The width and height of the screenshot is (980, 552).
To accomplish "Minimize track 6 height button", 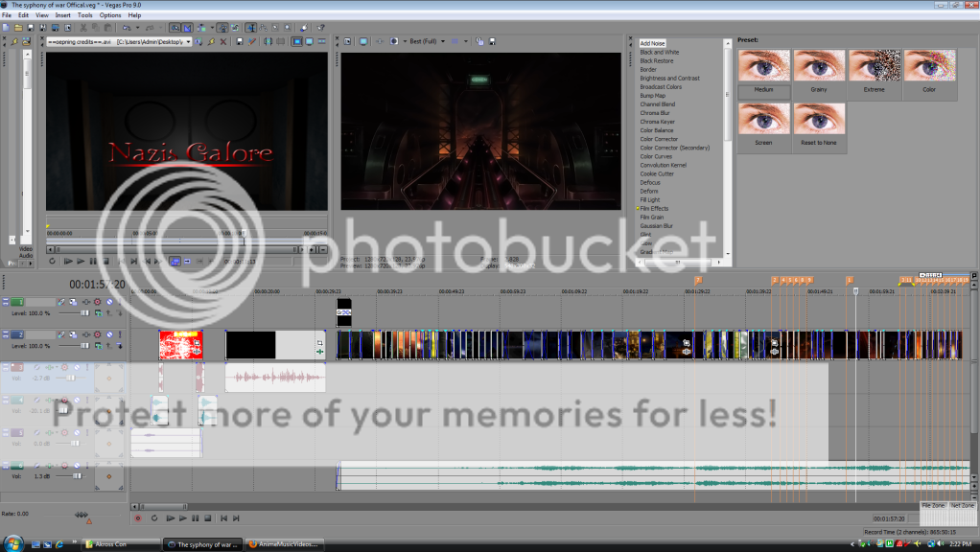I will 6,465.
